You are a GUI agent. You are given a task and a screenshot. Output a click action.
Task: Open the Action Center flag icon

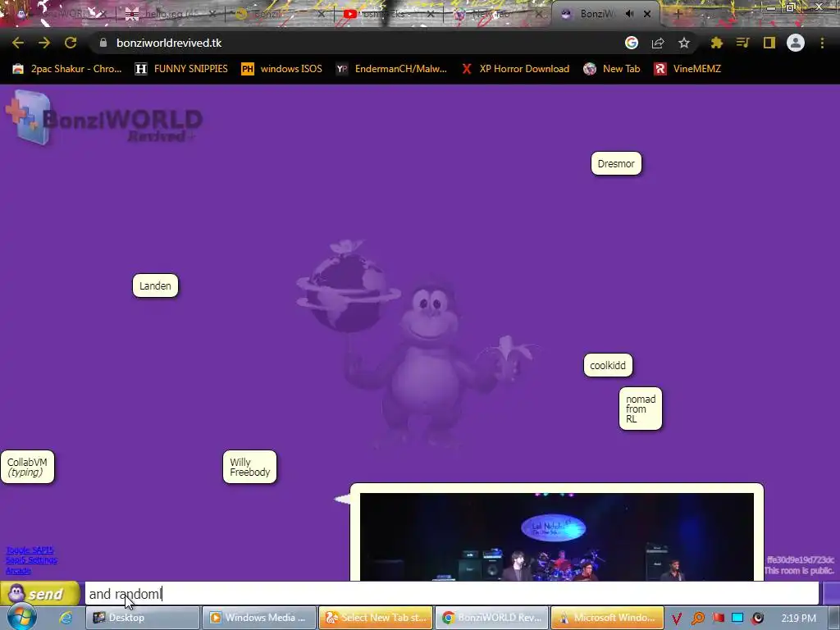pos(719,619)
